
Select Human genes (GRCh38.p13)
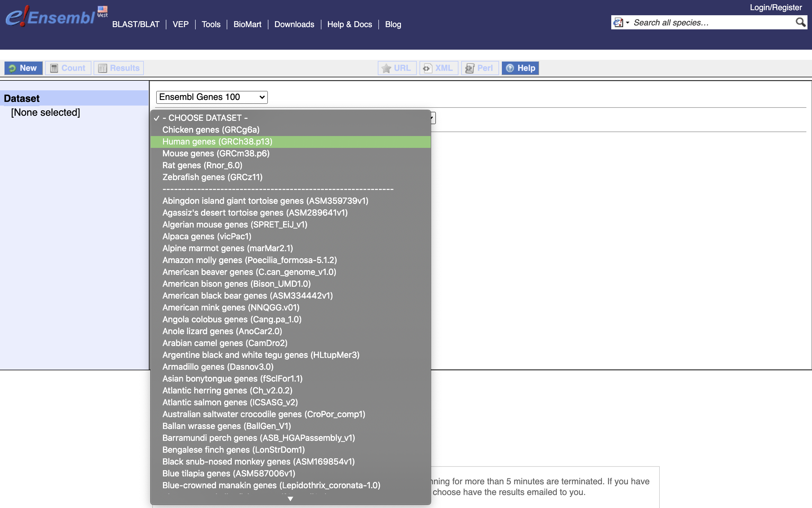click(291, 142)
